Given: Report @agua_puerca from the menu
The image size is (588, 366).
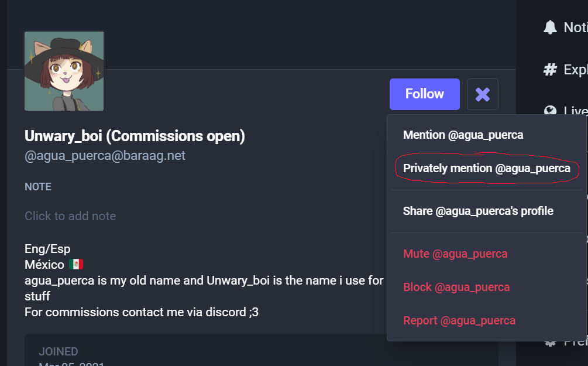Looking at the screenshot, I should (x=459, y=320).
